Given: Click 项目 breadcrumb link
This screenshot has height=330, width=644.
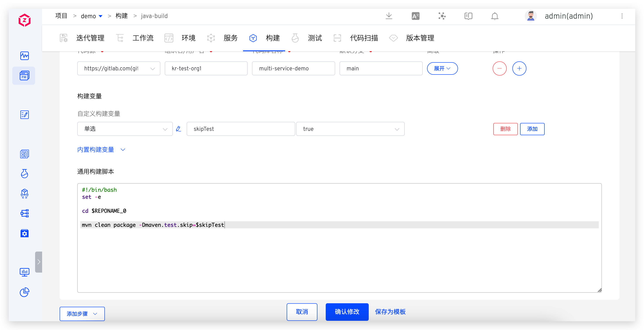Looking at the screenshot, I should coord(61,16).
